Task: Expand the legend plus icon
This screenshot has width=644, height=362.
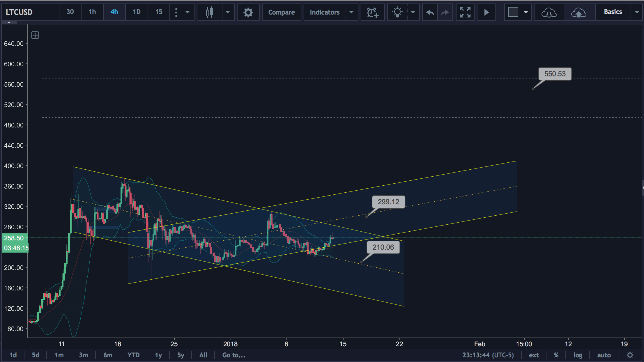Action: [x=35, y=36]
